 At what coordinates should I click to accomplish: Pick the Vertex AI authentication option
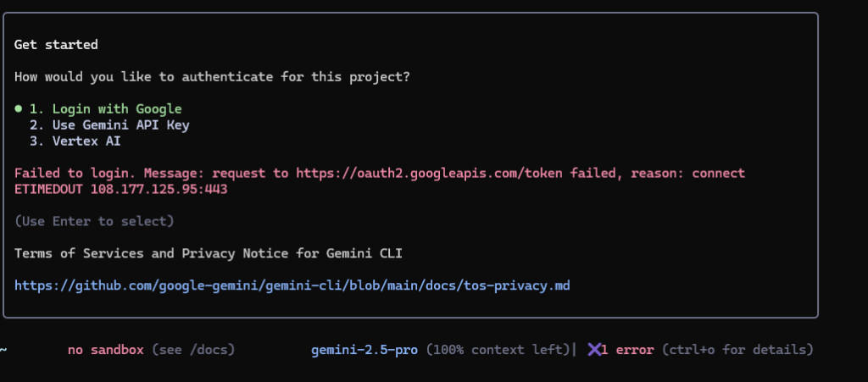[x=75, y=141]
